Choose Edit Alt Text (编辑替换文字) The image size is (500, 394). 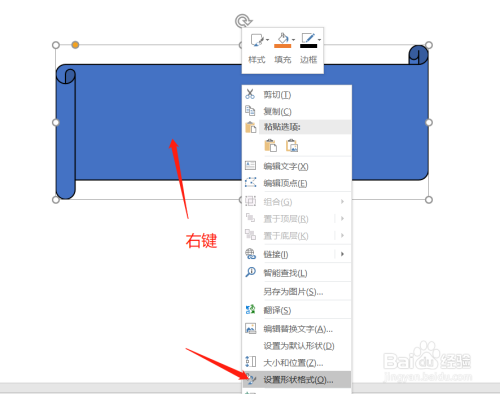click(x=297, y=329)
